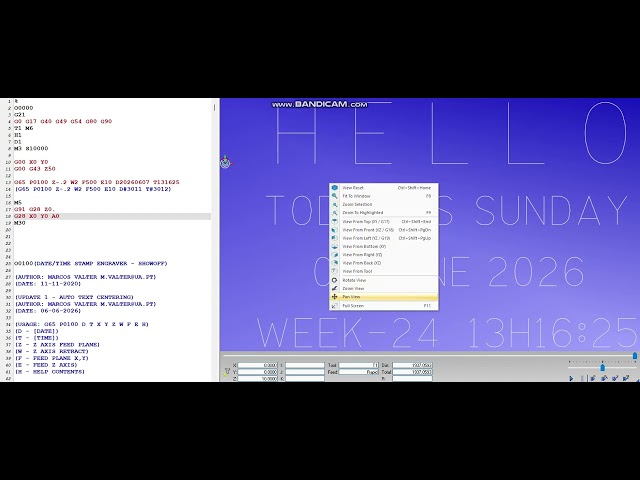Click the Zoom To Highlighted icon
Viewport: 640px width, 480px height.
(x=334, y=213)
